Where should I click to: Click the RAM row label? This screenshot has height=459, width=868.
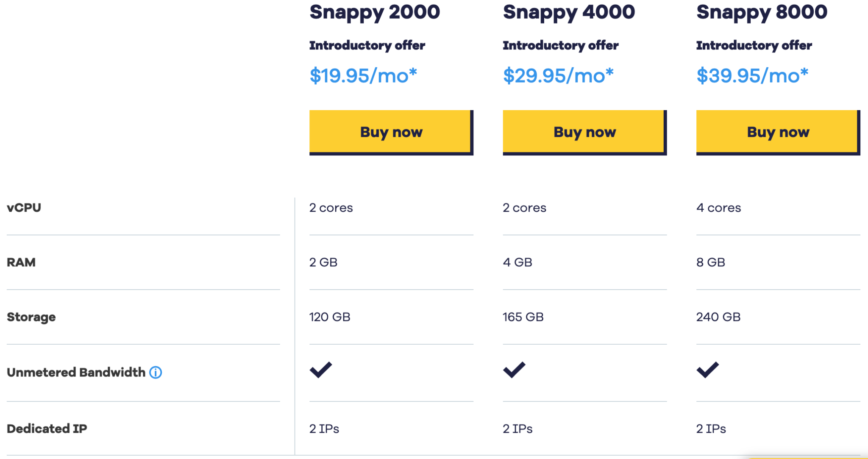pos(21,262)
